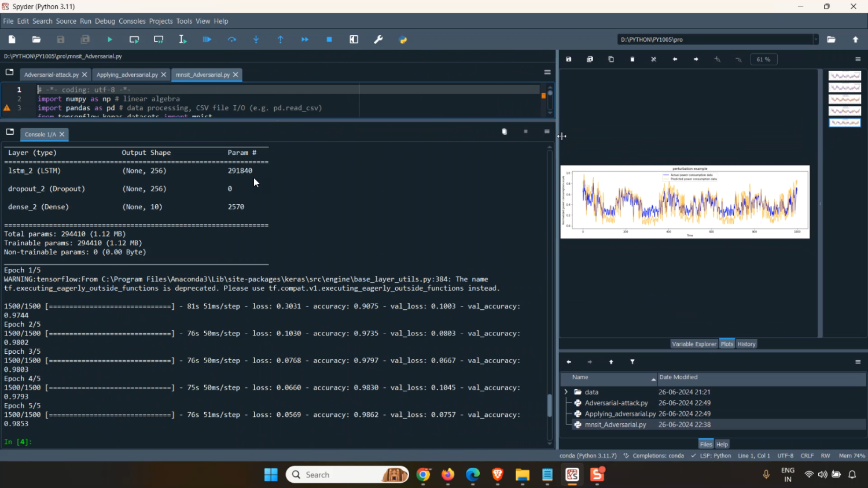Click the Help pane tab button

pos(722,444)
